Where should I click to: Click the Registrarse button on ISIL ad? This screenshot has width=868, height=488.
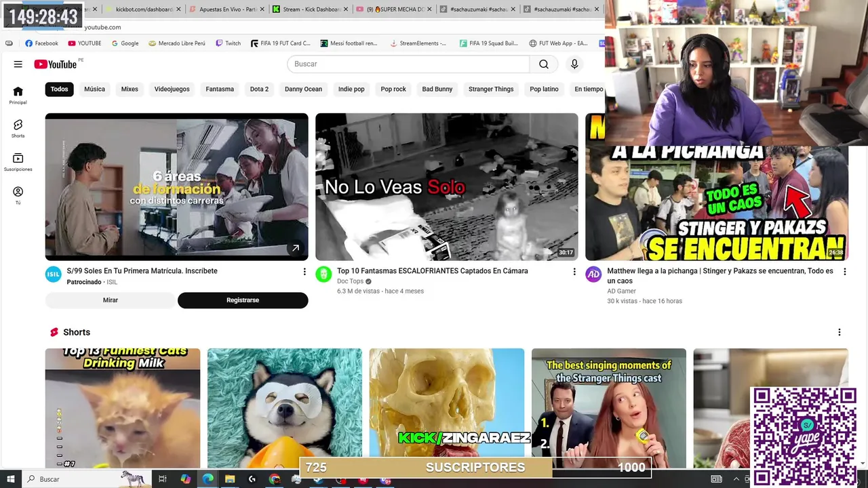[x=243, y=300]
